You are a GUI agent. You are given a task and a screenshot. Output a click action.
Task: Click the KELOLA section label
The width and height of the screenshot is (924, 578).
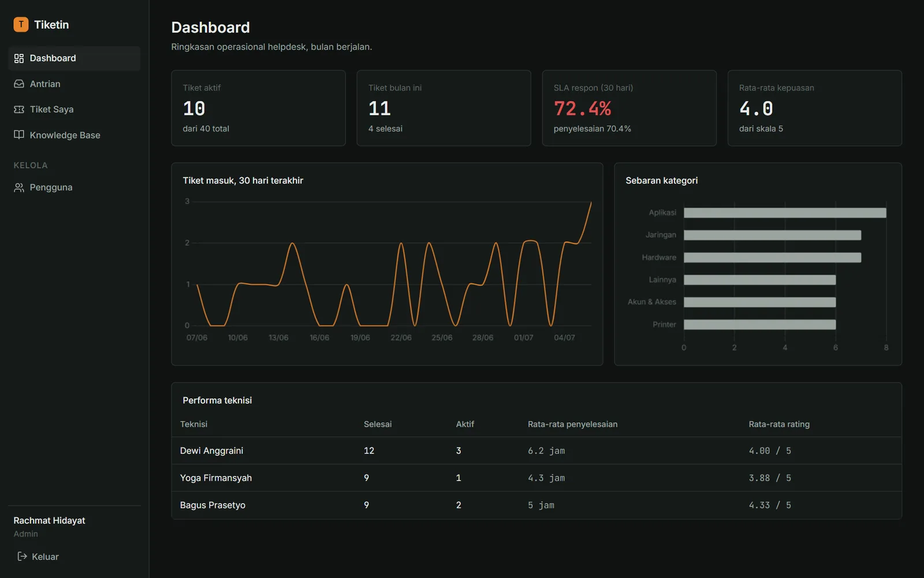[31, 165]
